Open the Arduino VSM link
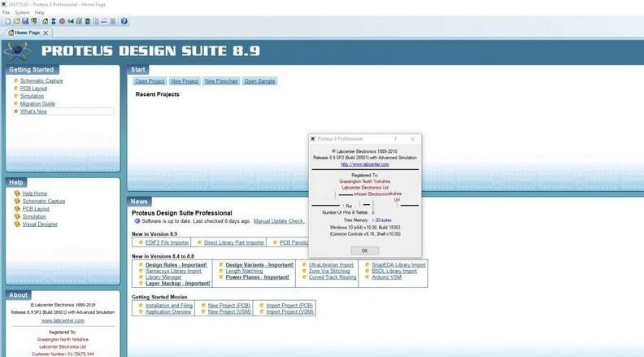Viewport: 644px width, 357px height. point(386,277)
